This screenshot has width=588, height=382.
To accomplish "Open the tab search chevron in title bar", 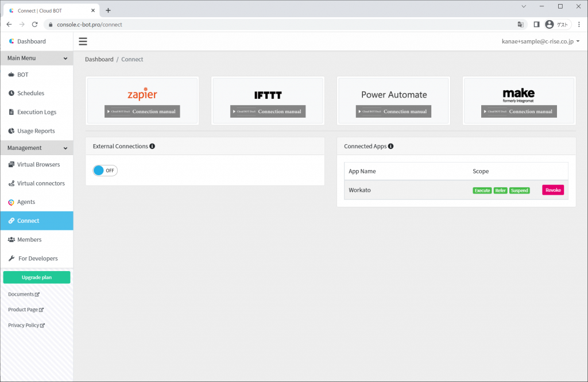I will [524, 6].
